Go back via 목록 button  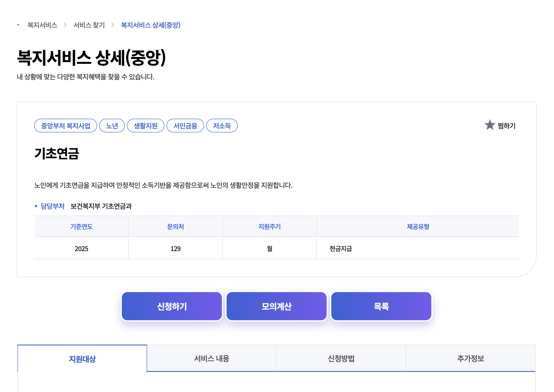pyautogui.click(x=381, y=306)
